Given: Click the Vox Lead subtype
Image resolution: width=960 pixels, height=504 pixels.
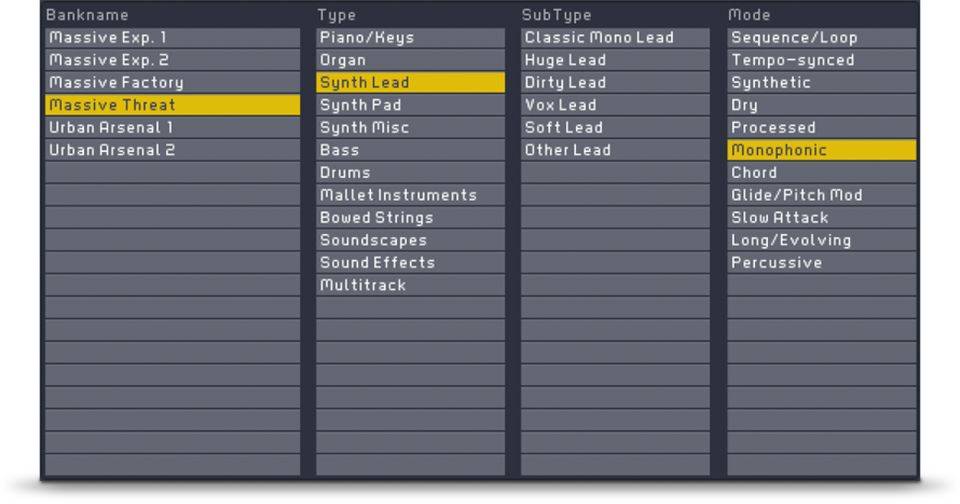Looking at the screenshot, I should coord(615,105).
